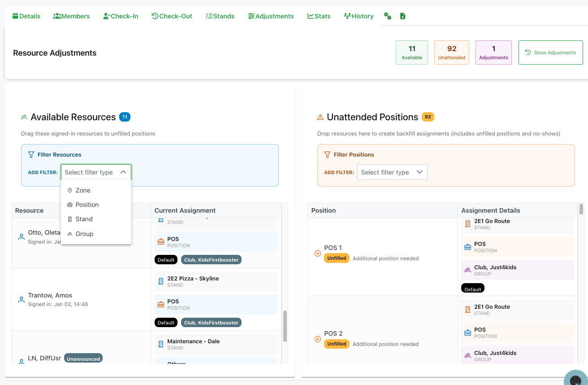Click the person icon next to Trantow, Amos
The height and width of the screenshot is (385, 588).
(x=21, y=300)
